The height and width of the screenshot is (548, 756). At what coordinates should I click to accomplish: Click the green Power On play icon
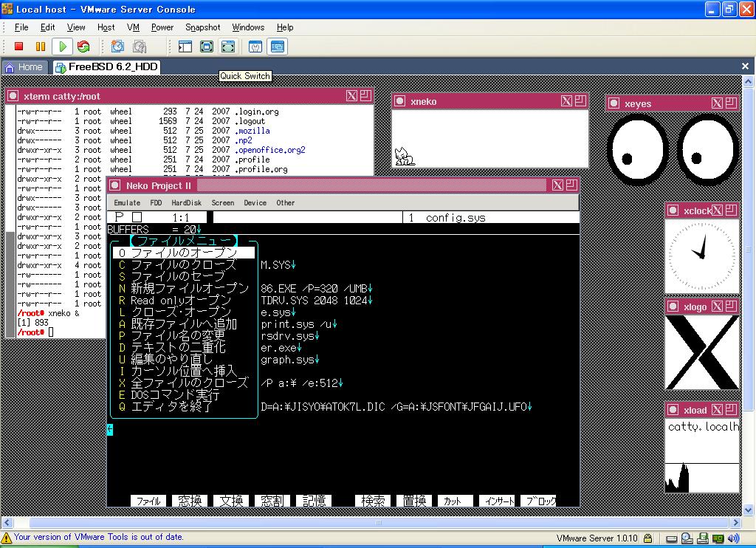tap(62, 47)
